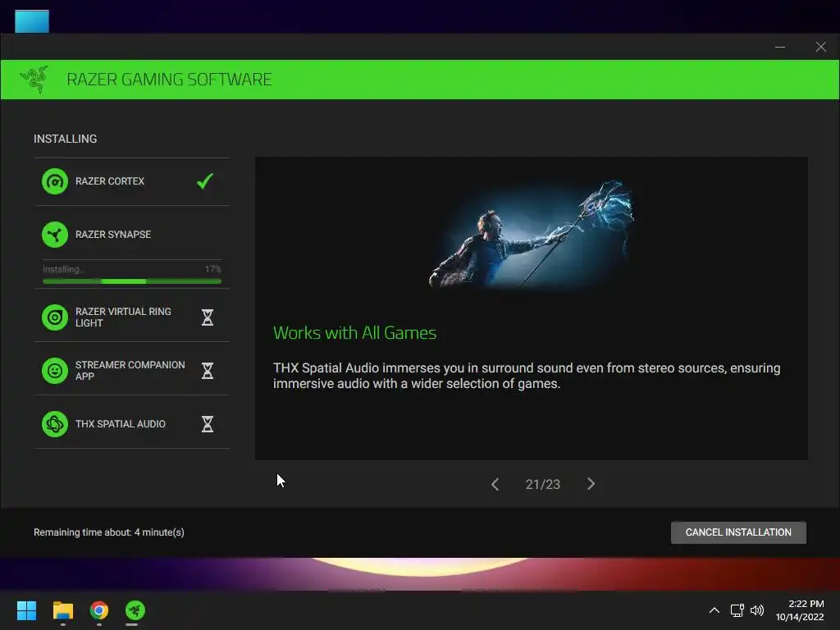Image resolution: width=840 pixels, height=630 pixels.
Task: Open File Explorer from the taskbar
Action: click(62, 610)
